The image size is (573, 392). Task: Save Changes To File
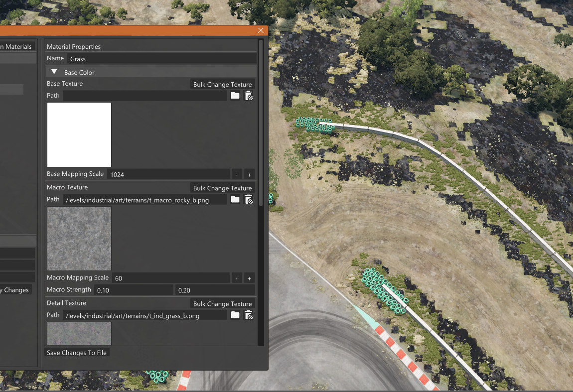pyautogui.click(x=77, y=353)
